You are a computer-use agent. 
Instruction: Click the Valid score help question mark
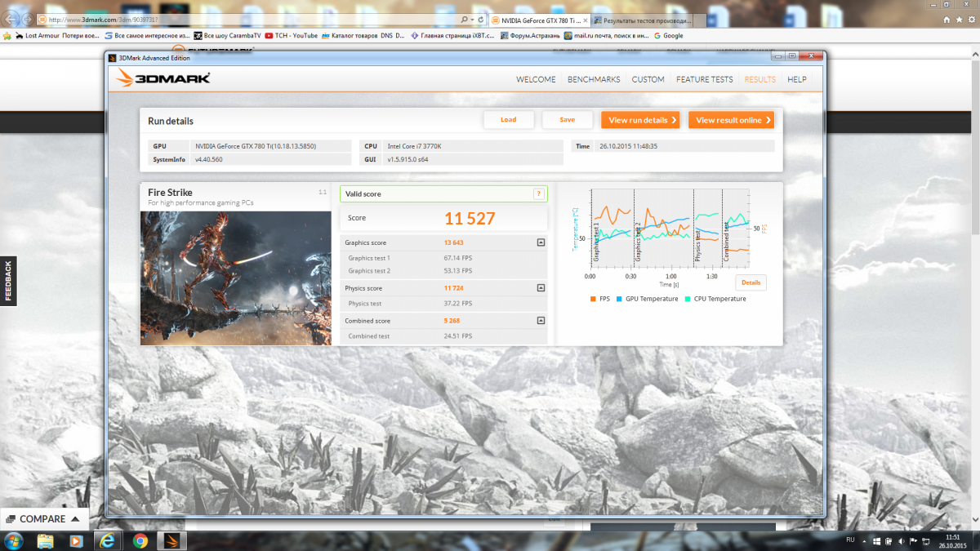538,193
